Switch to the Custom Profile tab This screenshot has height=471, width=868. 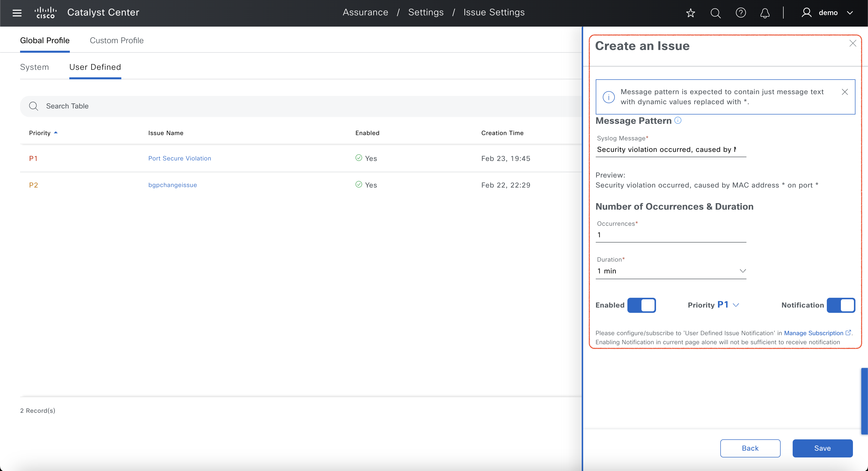[117, 40]
